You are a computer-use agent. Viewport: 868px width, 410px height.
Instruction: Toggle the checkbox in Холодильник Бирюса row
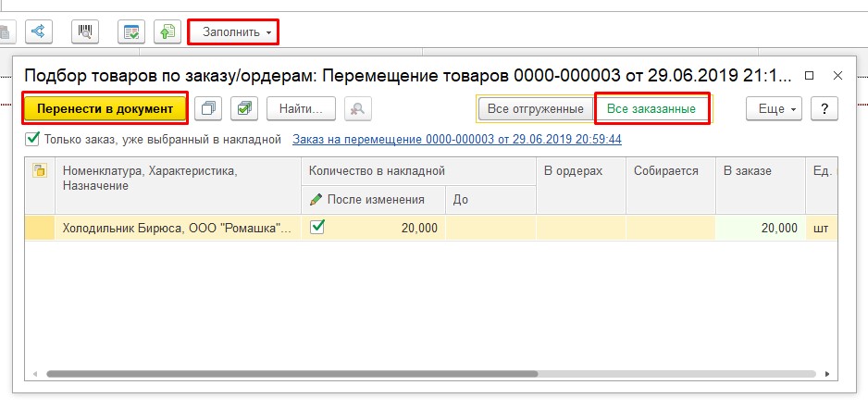tap(317, 227)
